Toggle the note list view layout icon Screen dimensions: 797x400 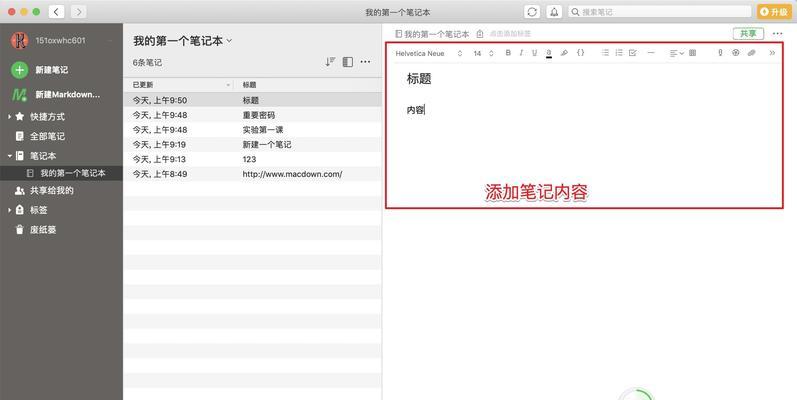(348, 62)
